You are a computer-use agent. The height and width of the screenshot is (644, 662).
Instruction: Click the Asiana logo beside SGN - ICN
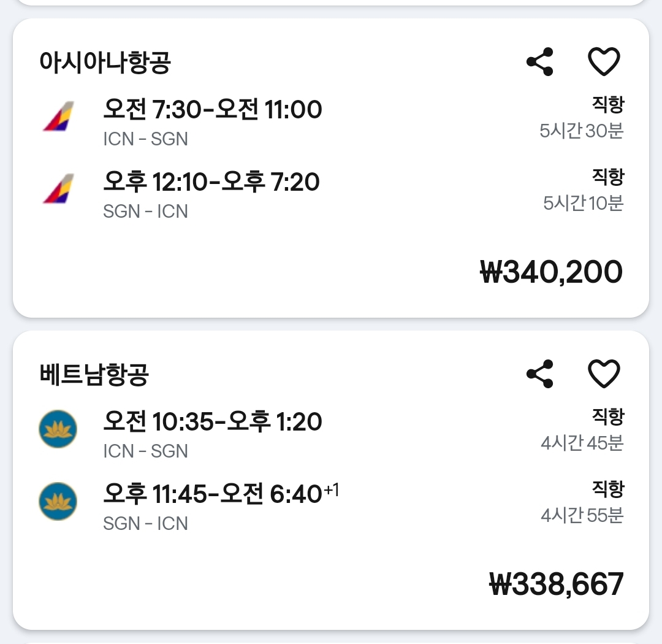58,189
